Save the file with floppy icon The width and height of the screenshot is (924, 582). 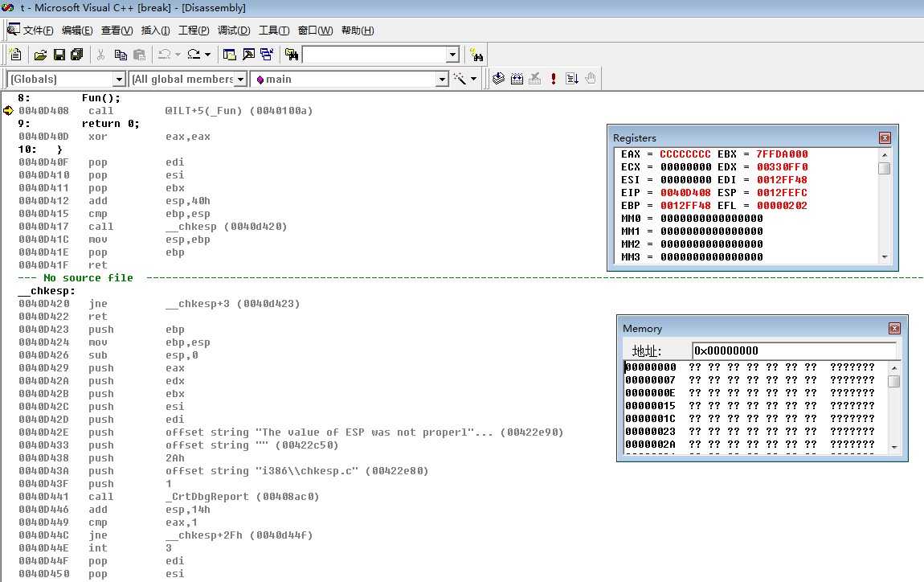pyautogui.click(x=59, y=55)
